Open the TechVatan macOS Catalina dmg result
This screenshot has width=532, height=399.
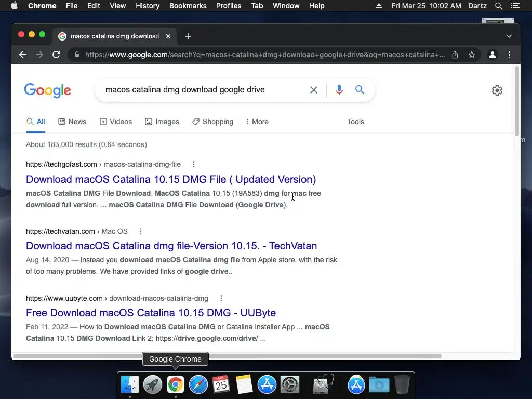coord(171,246)
